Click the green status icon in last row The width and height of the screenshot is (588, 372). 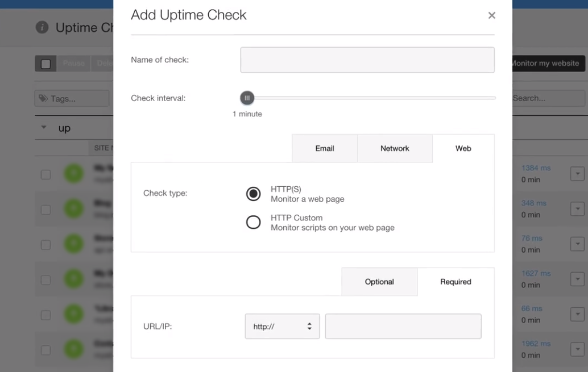pyautogui.click(x=73, y=349)
